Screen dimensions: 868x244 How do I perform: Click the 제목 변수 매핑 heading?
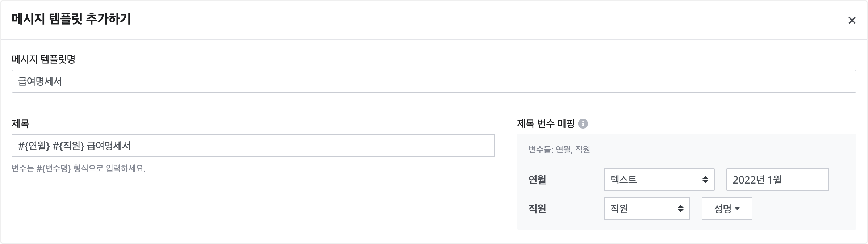(x=546, y=124)
